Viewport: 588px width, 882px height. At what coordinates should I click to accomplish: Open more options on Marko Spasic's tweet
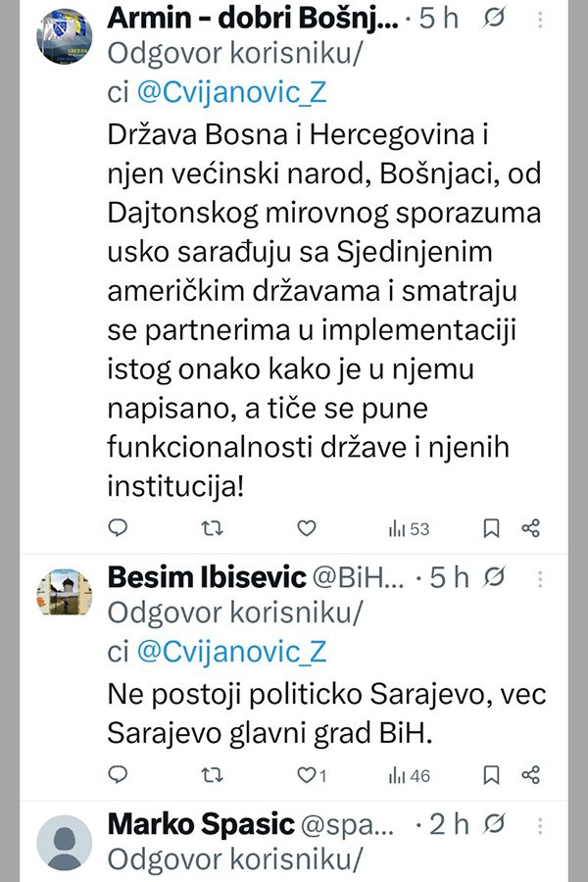(x=540, y=824)
